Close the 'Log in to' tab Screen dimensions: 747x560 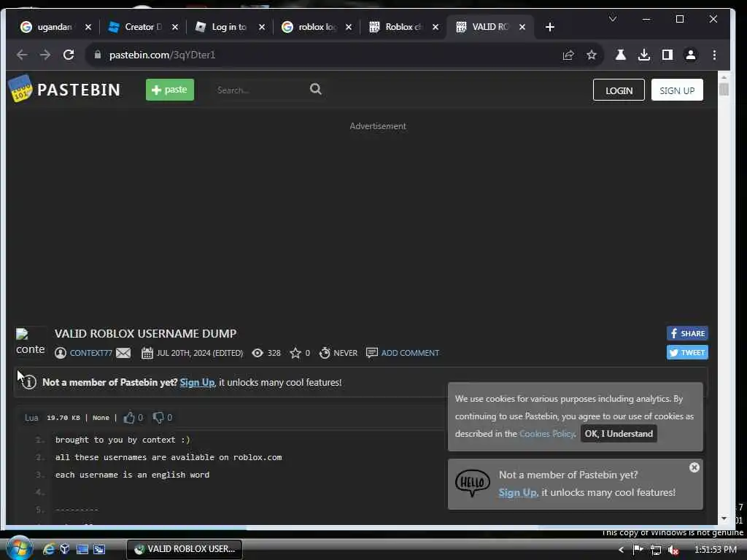(262, 27)
